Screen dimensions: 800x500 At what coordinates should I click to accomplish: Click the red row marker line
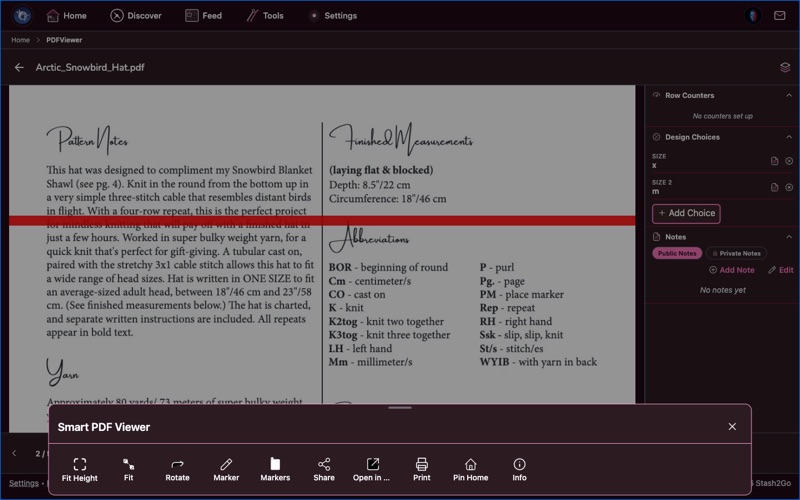(x=322, y=220)
